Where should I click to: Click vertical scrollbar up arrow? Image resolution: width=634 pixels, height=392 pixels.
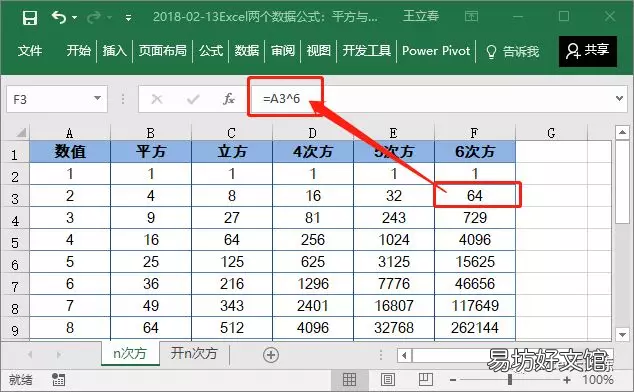[x=622, y=132]
